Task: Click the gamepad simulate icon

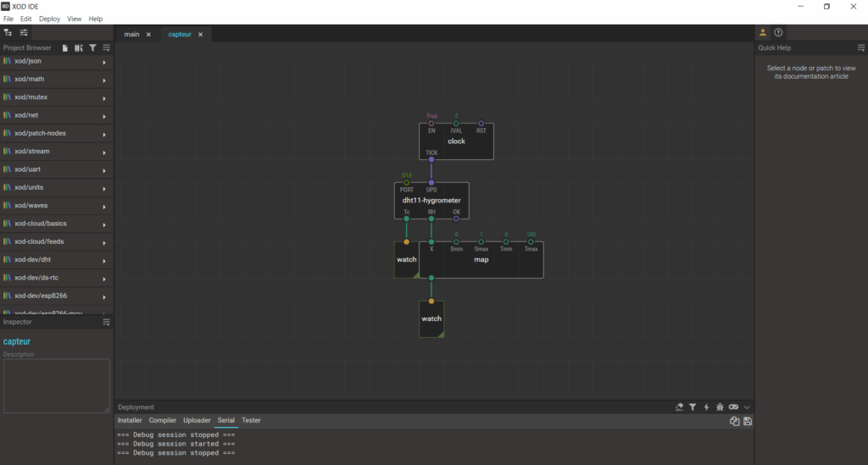Action: coord(733,407)
